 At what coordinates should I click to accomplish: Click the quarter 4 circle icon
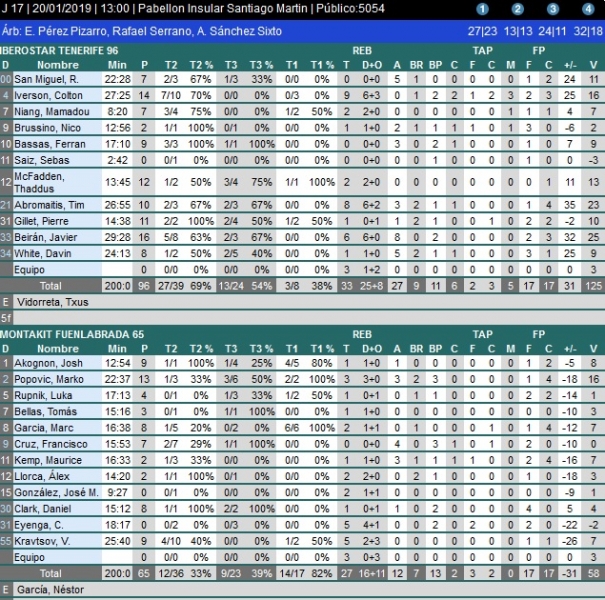tap(588, 9)
